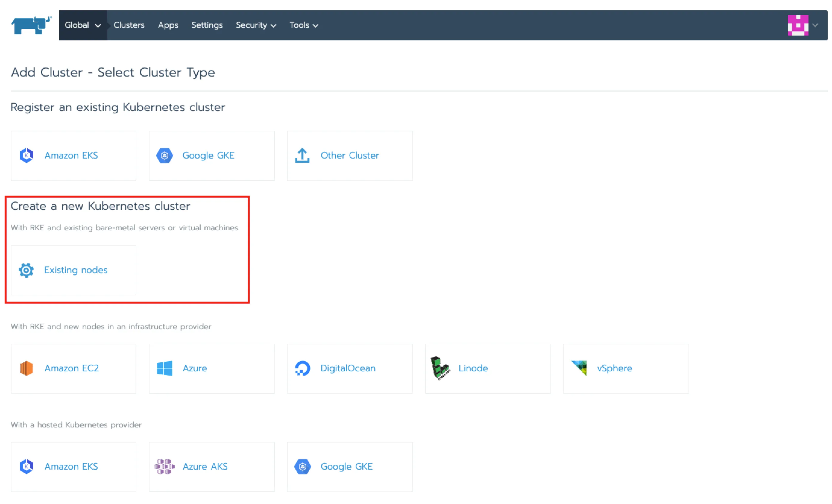The width and height of the screenshot is (832, 504).
Task: Click the Rancher cow logo
Action: [x=31, y=25]
